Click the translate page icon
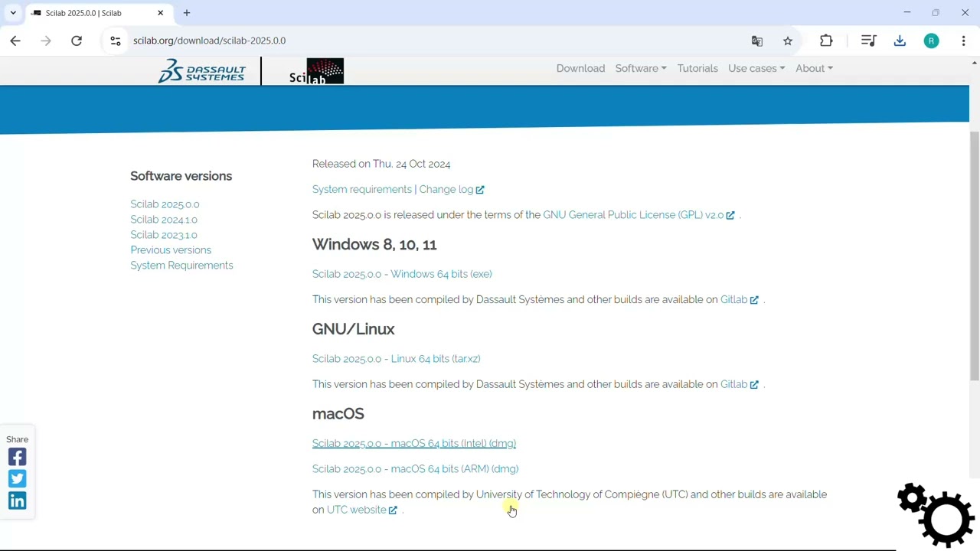Screen dimensions: 980x551 click(x=757, y=41)
